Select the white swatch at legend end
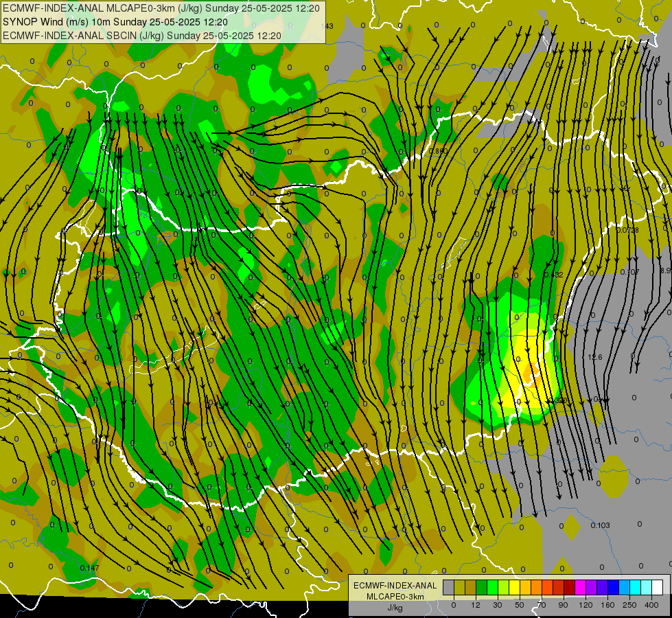Screen dimensions: 672x618 pos(658,587)
